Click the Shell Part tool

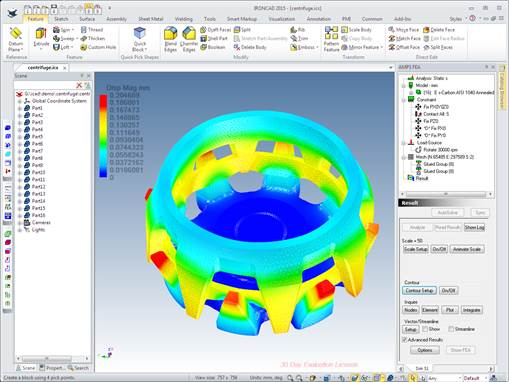tap(214, 38)
